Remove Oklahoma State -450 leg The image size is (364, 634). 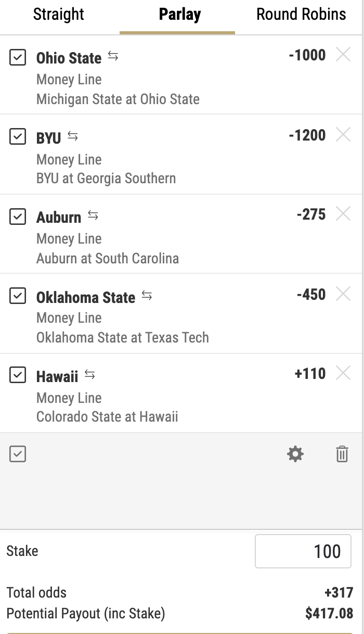click(343, 294)
